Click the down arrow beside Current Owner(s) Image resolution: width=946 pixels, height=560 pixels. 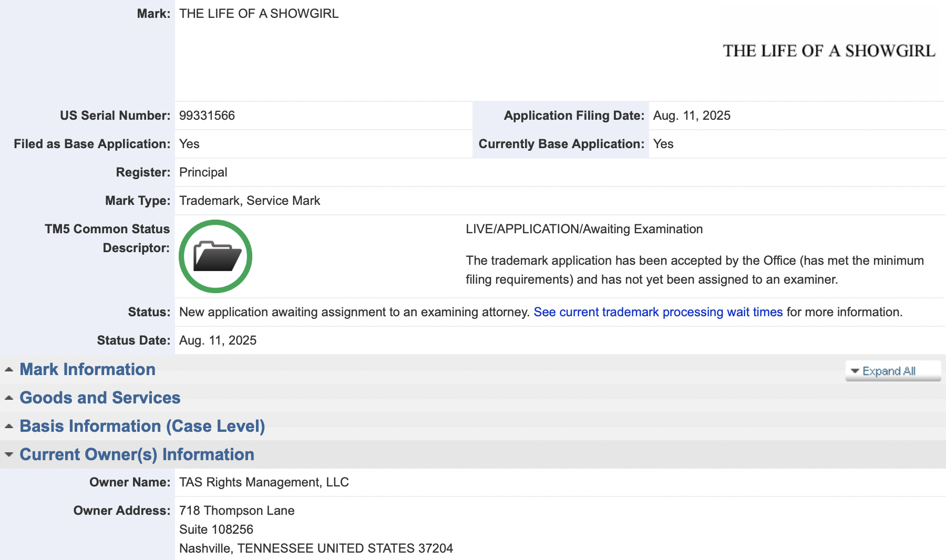coord(9,454)
